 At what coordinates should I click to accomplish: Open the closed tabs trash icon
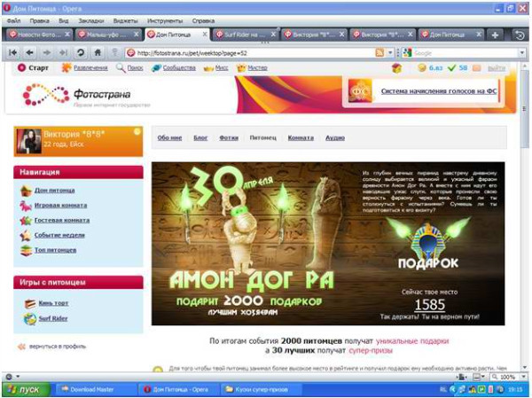click(x=520, y=35)
